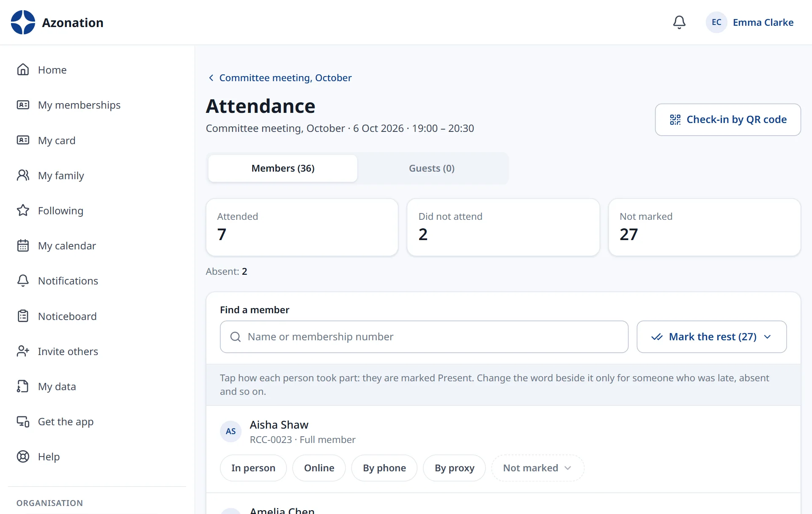This screenshot has height=514, width=812.
Task: Click the My data file icon
Action: click(23, 386)
